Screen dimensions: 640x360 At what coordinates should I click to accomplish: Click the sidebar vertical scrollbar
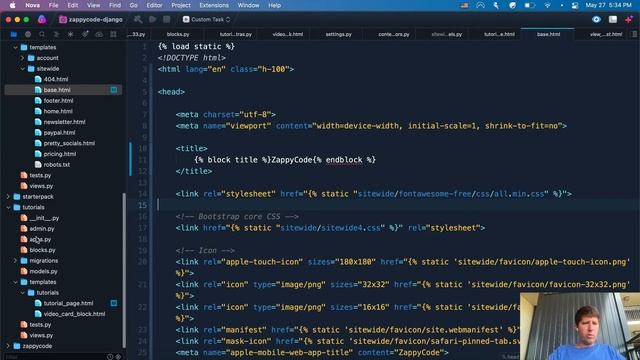point(124,269)
